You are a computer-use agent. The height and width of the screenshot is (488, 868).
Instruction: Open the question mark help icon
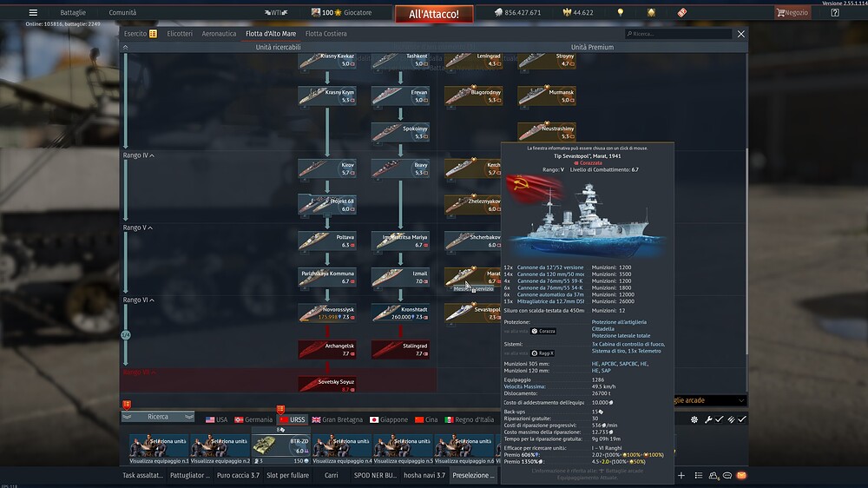(x=835, y=12)
